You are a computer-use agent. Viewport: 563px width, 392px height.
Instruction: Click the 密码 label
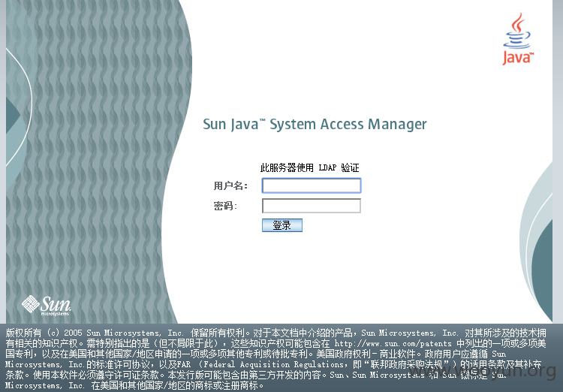(225, 206)
